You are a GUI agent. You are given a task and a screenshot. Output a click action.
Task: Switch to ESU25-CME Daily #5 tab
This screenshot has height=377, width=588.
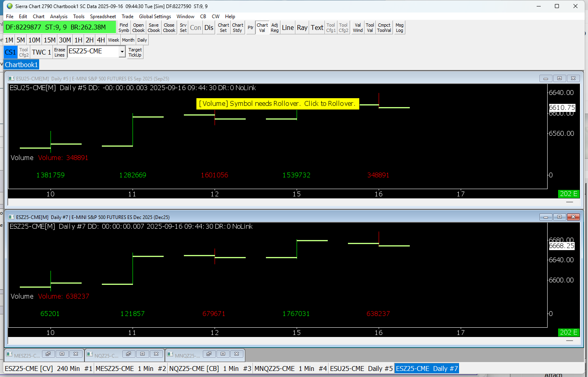click(361, 369)
